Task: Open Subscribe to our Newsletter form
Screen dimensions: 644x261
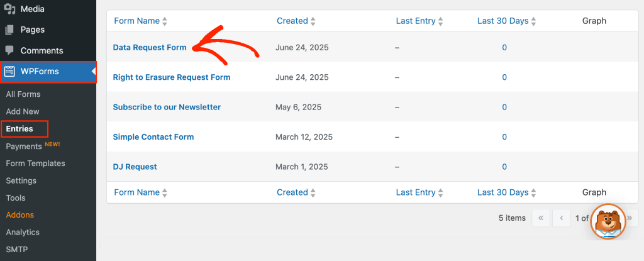Action: pos(167,107)
